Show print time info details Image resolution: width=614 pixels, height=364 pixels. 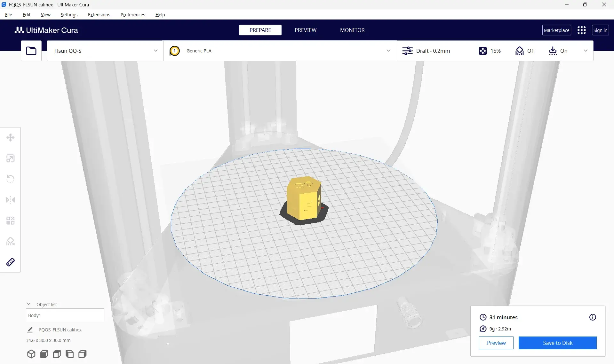pyautogui.click(x=593, y=317)
